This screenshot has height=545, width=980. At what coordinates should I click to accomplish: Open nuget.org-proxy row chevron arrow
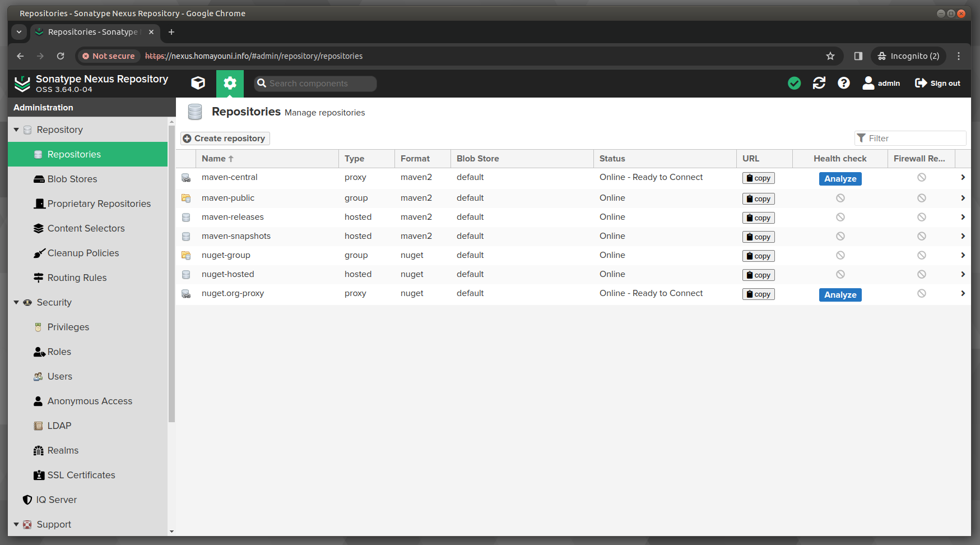click(963, 293)
